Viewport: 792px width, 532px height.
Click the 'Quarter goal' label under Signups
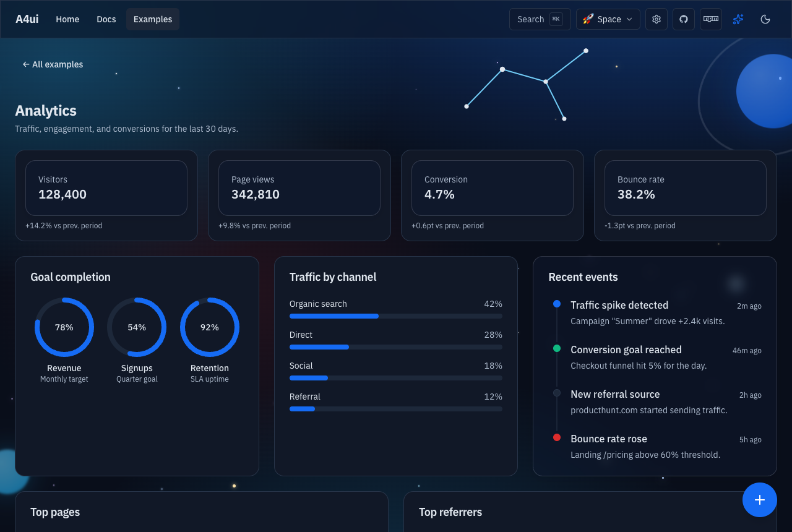click(x=137, y=379)
